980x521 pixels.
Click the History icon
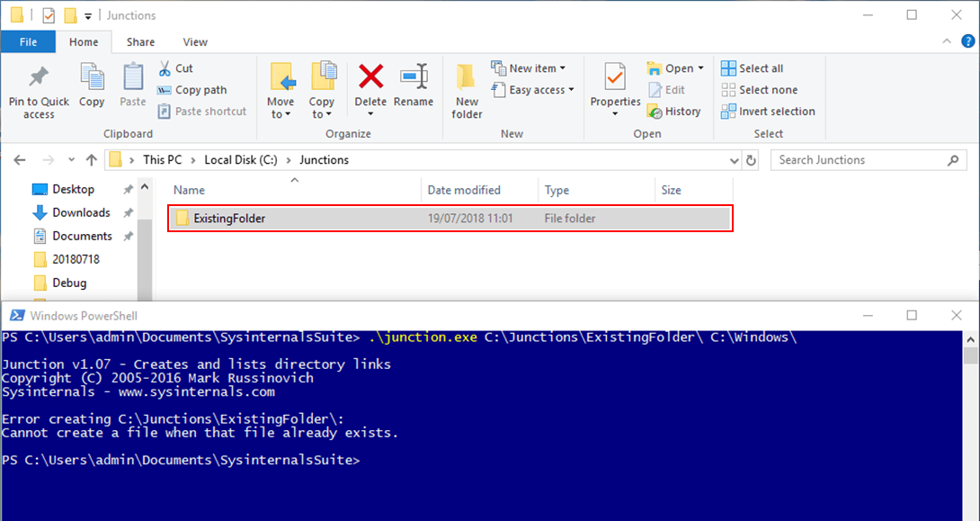click(655, 112)
